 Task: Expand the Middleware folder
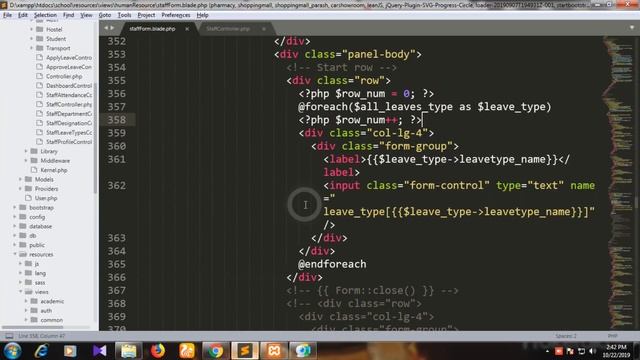pyautogui.click(x=26, y=160)
